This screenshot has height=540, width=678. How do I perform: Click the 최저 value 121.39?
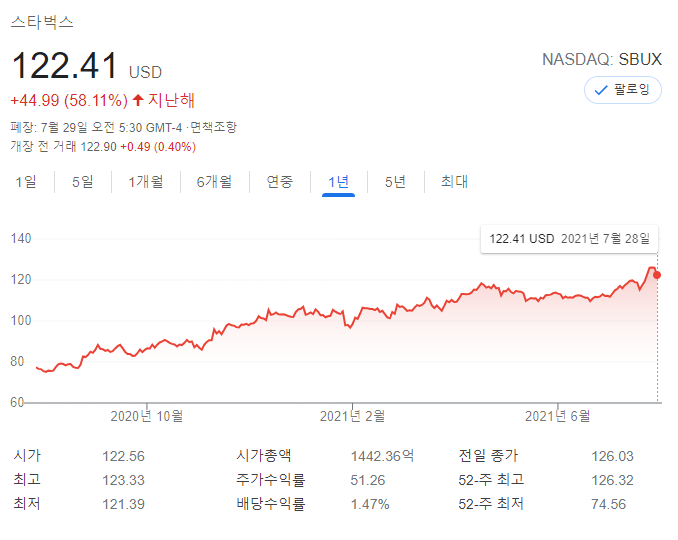(x=123, y=504)
